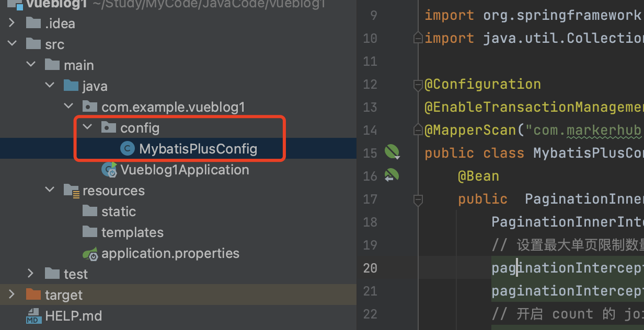
Task: Click the resources folder icon
Action: tap(71, 191)
